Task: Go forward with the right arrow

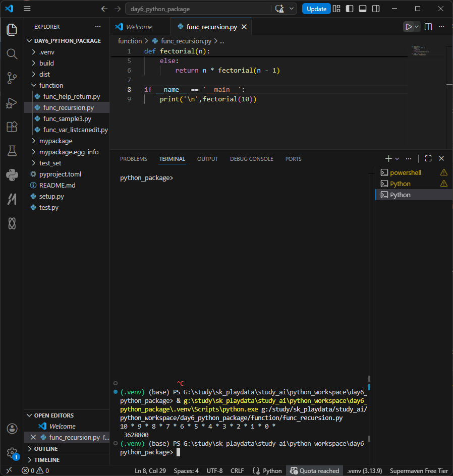Action: (x=117, y=9)
